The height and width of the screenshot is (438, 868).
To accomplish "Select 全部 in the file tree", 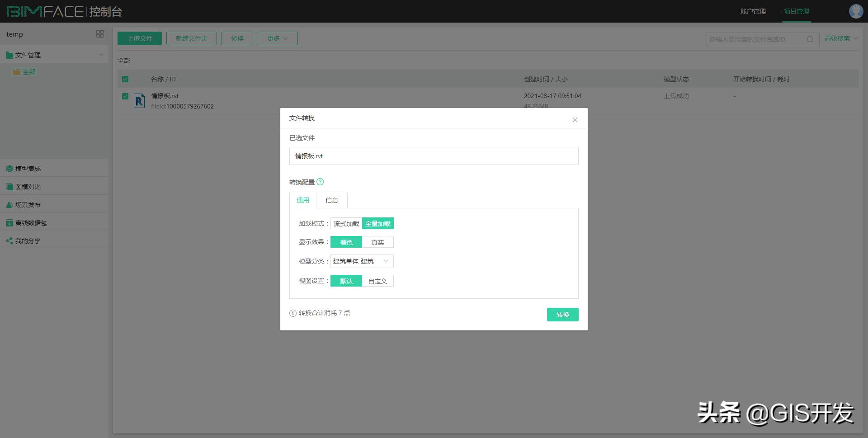I will click(x=29, y=72).
